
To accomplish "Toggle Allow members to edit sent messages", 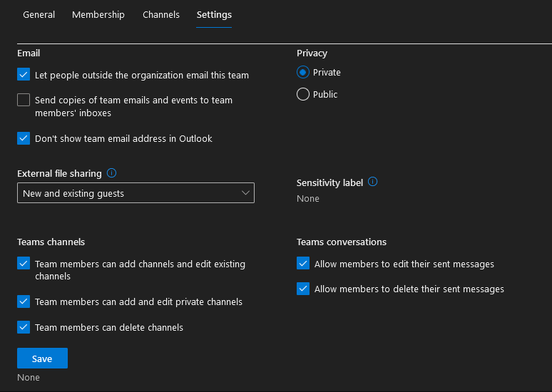I will 303,264.
